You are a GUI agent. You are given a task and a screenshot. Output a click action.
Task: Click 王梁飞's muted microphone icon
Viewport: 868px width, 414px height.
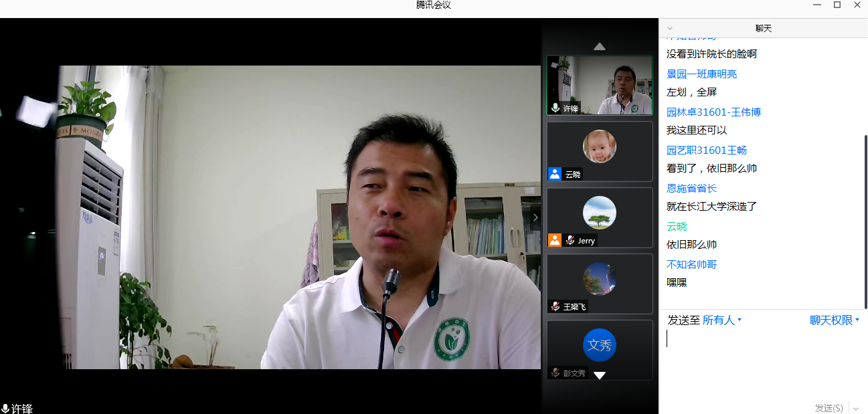coord(555,306)
